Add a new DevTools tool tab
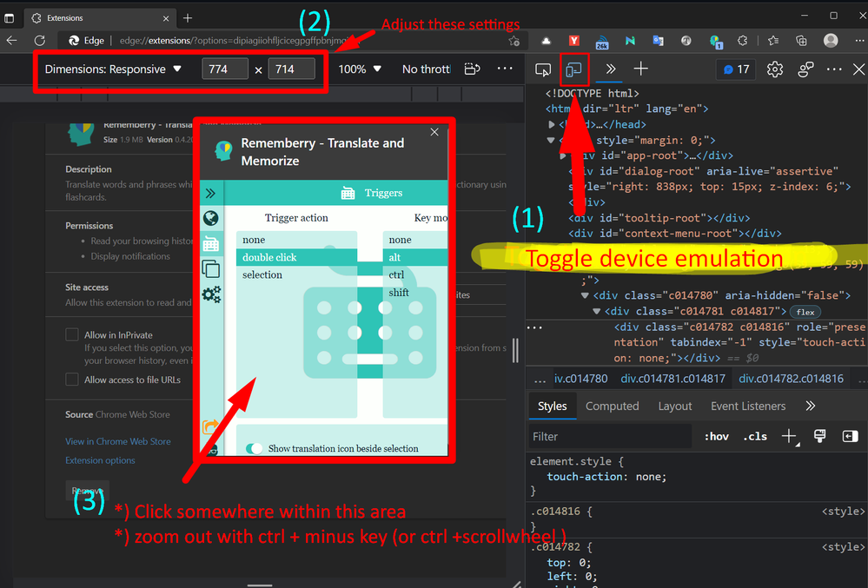This screenshot has height=588, width=868. pyautogui.click(x=641, y=69)
